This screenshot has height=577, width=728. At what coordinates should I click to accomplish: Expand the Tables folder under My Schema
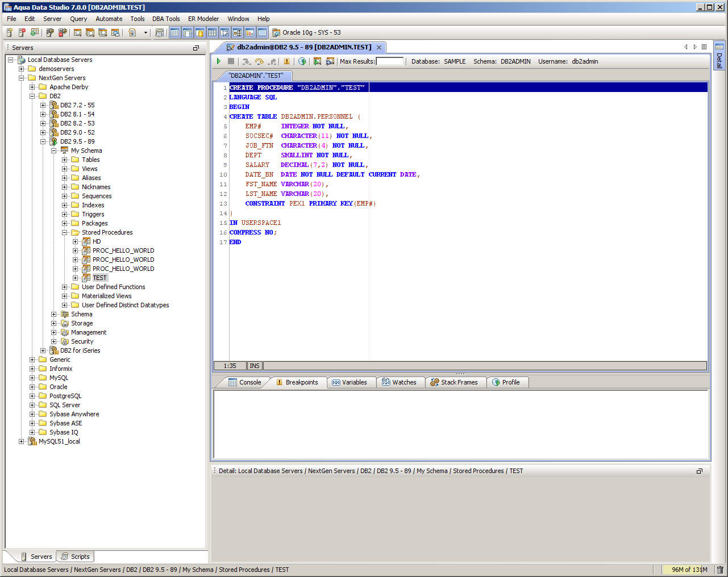[65, 160]
